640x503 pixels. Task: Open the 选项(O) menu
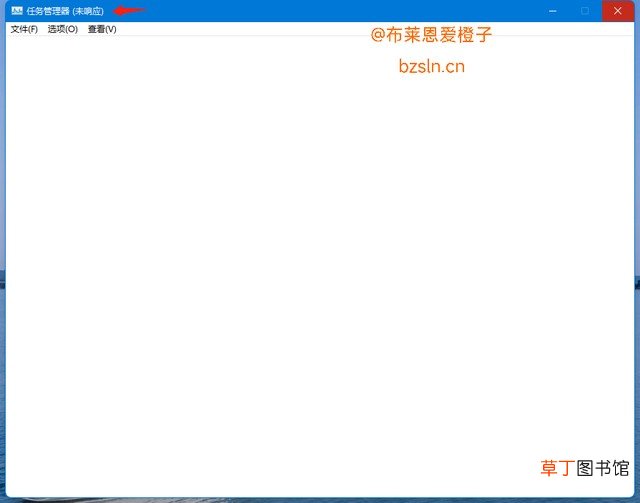(62, 29)
